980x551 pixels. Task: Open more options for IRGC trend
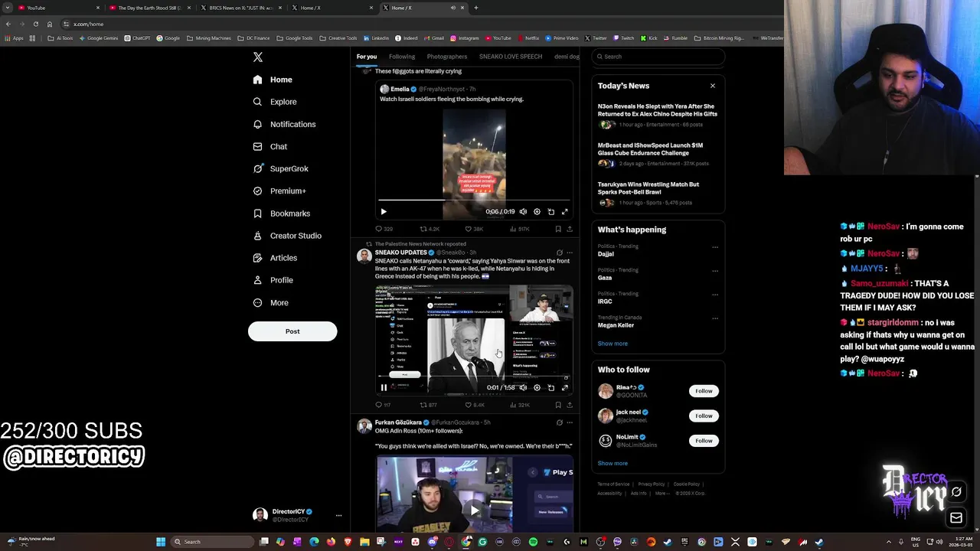715,294
